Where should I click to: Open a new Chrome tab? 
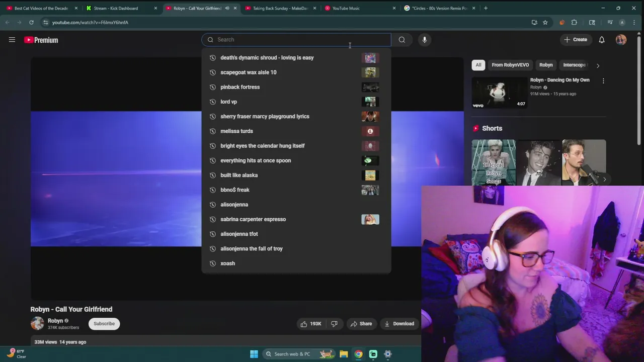coord(486,8)
